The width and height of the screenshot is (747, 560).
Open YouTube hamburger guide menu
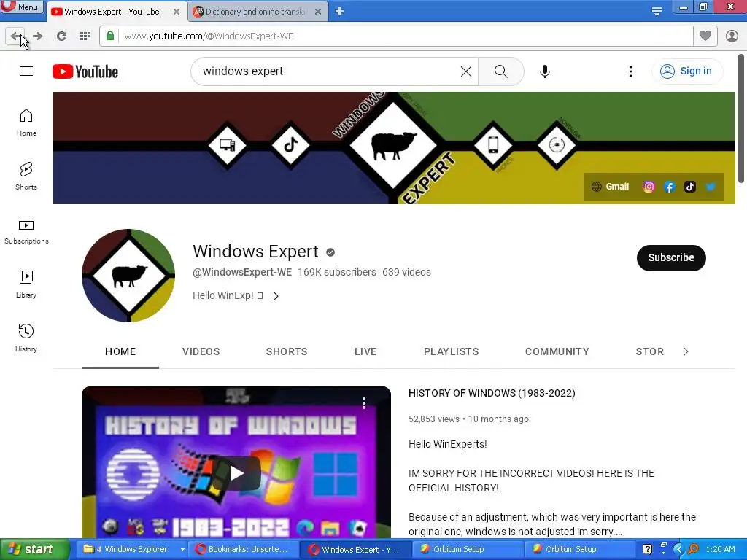[26, 71]
